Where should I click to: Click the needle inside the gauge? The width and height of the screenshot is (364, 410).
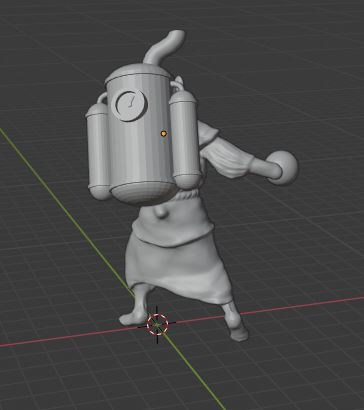(x=131, y=101)
